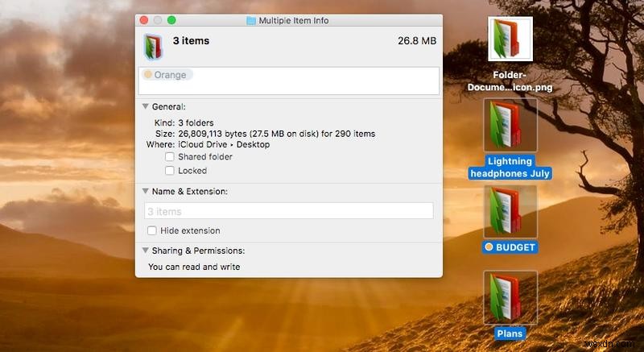
Task: Select the Folder-Document icon.png file on desktop
Action: [510, 39]
